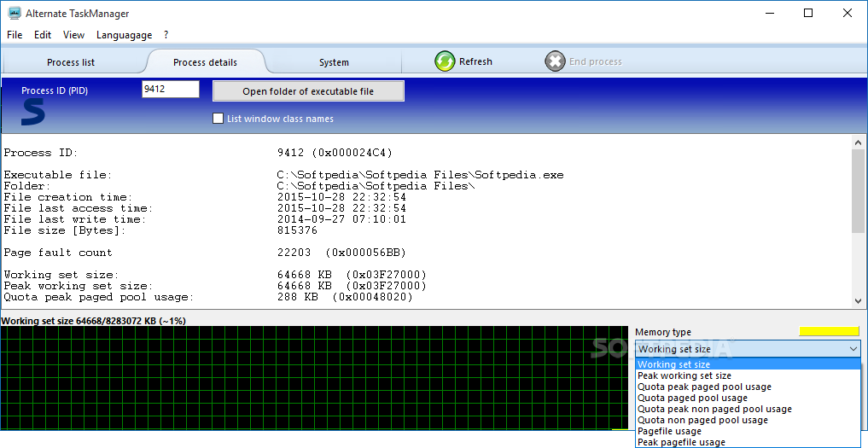Click the details scrollbar down arrow
The image size is (868, 448).
858,300
